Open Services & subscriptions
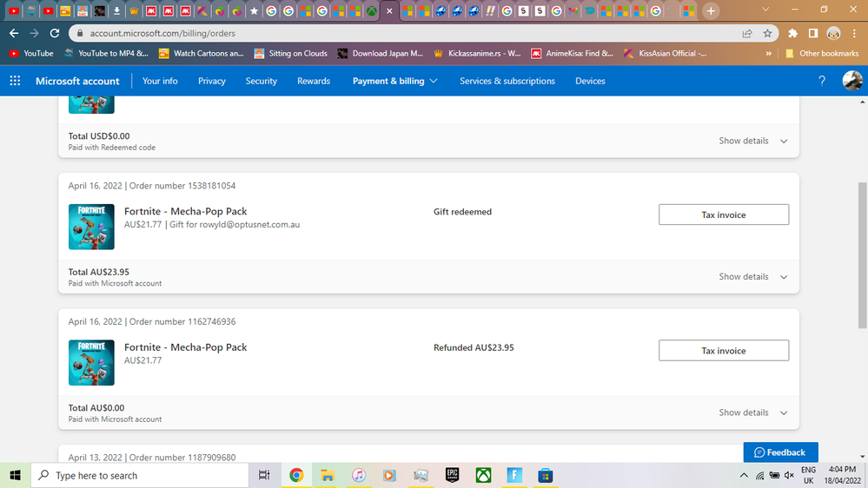The width and height of the screenshot is (868, 488). (x=507, y=81)
